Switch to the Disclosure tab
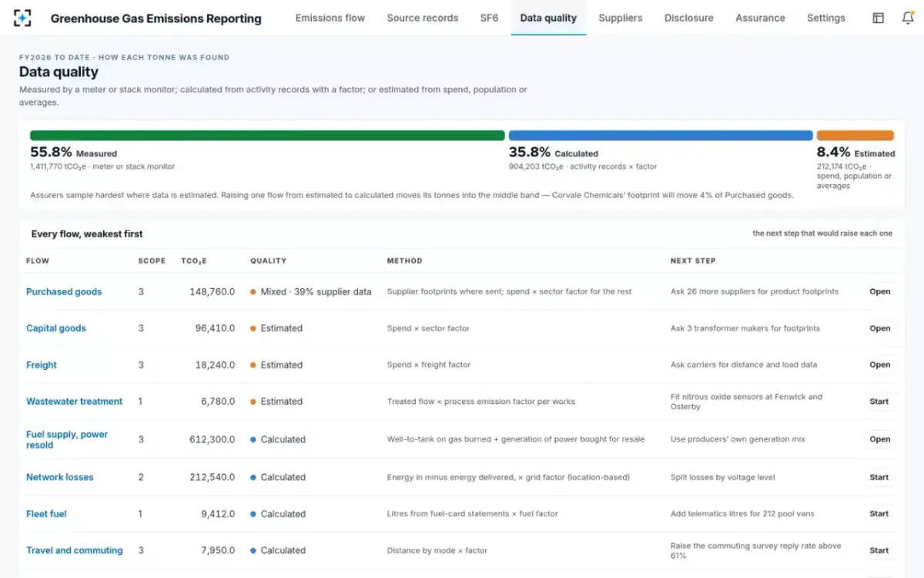The height and width of the screenshot is (578, 924). pyautogui.click(x=689, y=18)
